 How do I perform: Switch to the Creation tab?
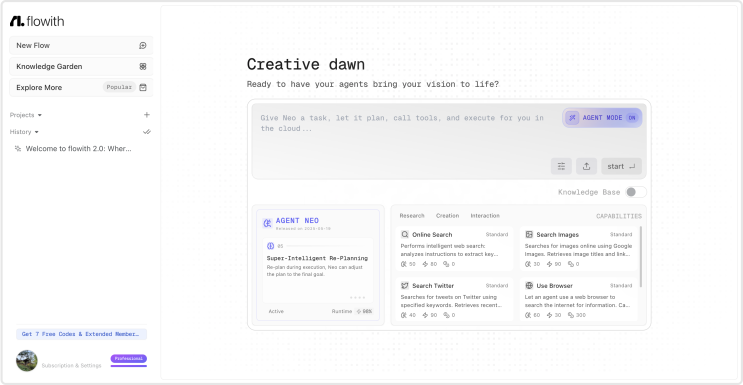(x=447, y=216)
